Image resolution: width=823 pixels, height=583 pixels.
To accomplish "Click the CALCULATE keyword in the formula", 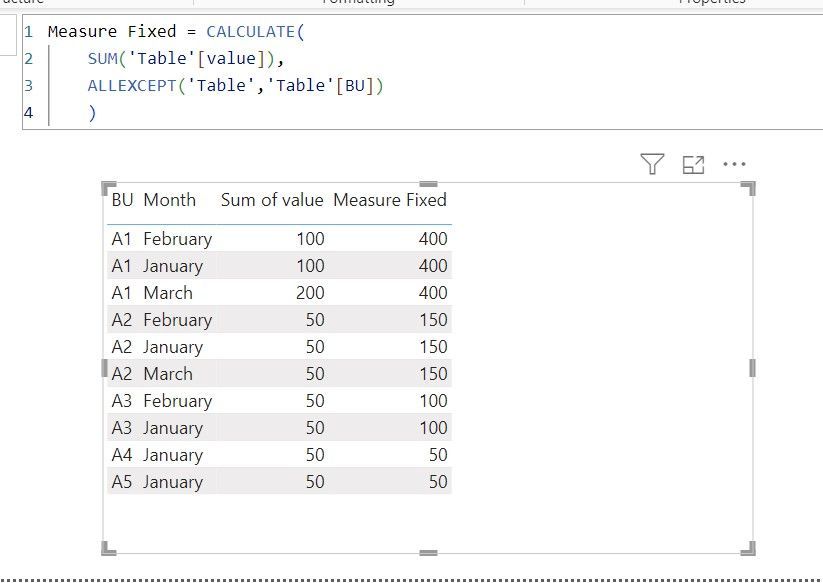I will (x=250, y=31).
